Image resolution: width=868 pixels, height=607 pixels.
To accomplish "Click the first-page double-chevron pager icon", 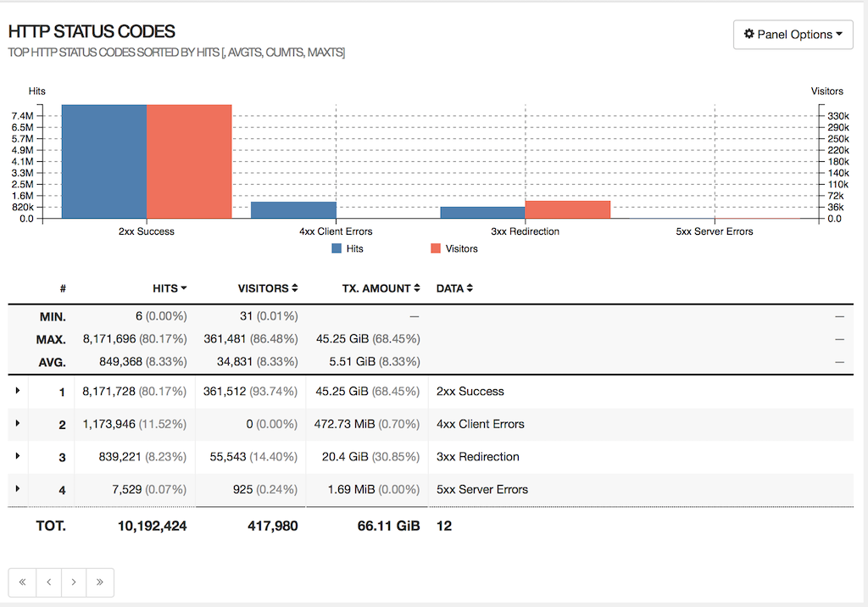I will (x=23, y=582).
